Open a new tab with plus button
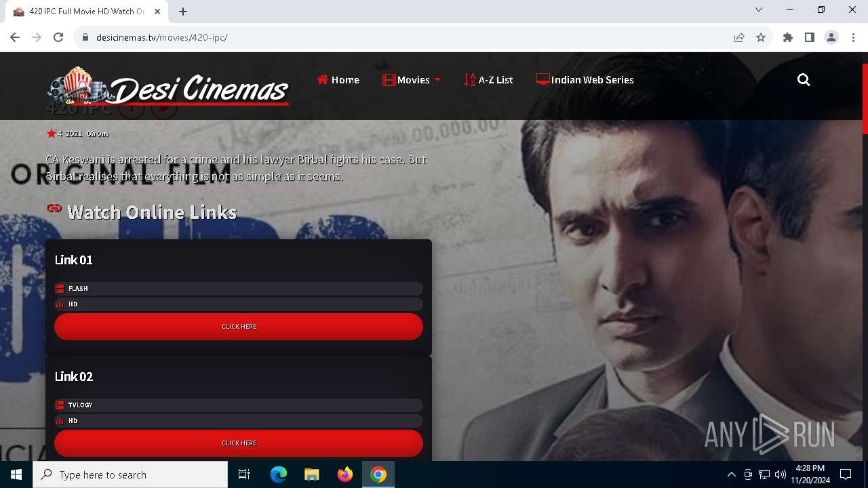Screen dimensions: 868x488 (x=183, y=12)
